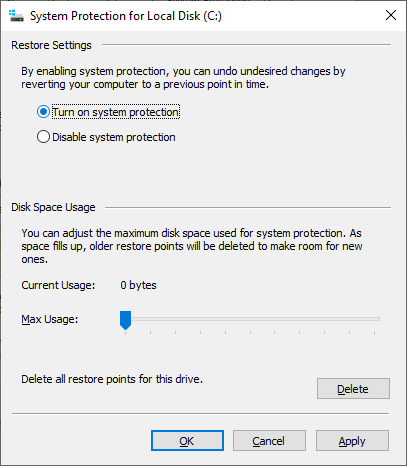Click the middle of the Max Usage slider track

pyautogui.click(x=250, y=319)
